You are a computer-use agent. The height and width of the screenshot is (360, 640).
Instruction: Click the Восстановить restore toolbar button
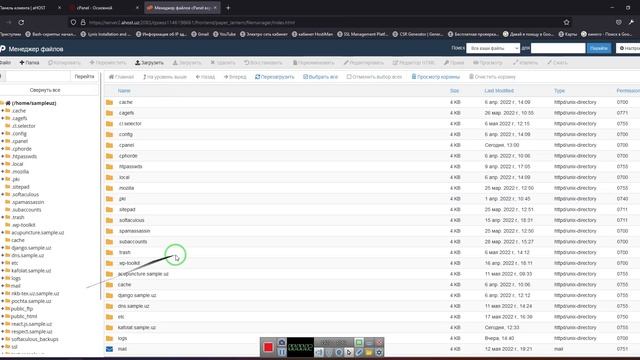click(x=263, y=63)
